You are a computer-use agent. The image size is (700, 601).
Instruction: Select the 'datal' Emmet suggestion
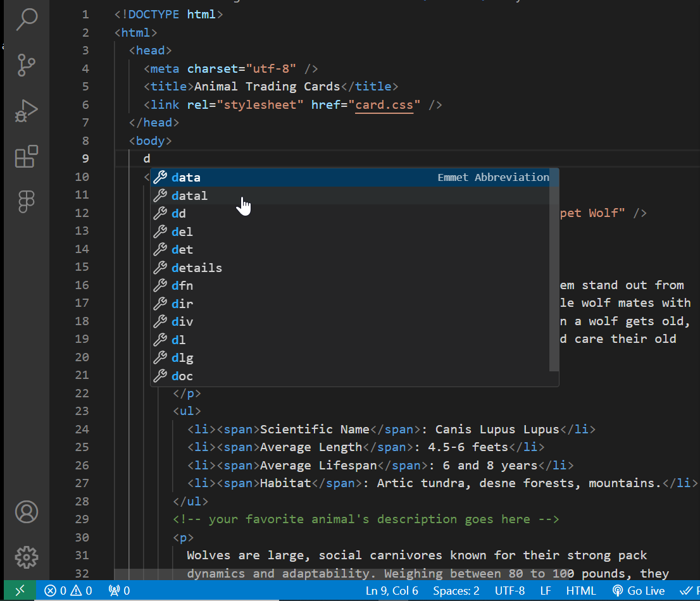click(x=350, y=195)
